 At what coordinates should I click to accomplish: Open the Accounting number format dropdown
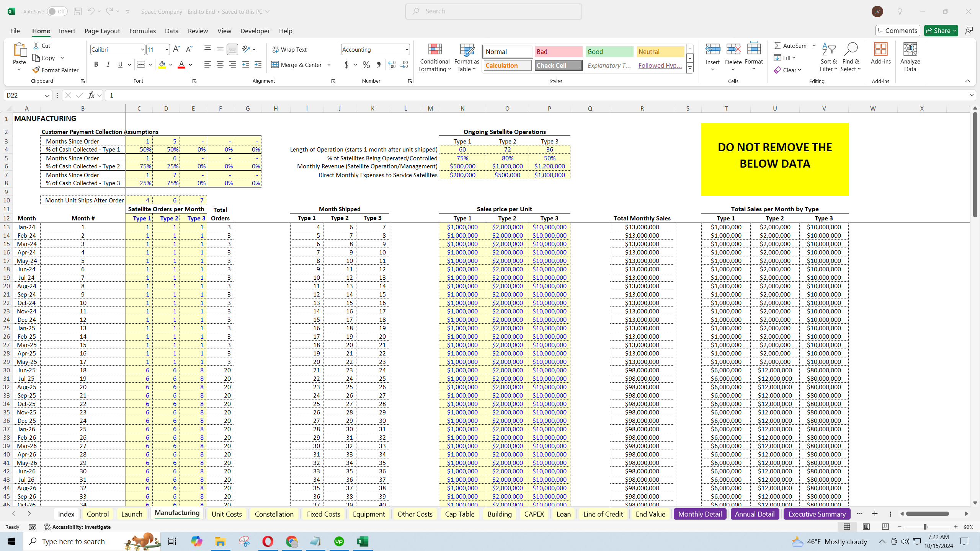[407, 49]
